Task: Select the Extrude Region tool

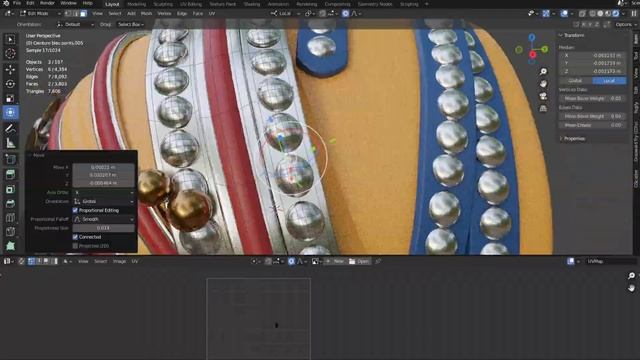Action: [x=10, y=175]
